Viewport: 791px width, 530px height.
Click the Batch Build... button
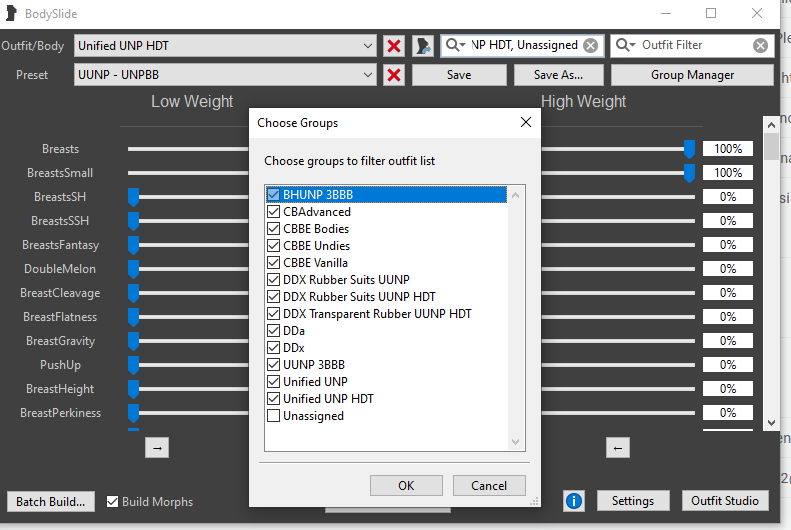click(x=50, y=502)
